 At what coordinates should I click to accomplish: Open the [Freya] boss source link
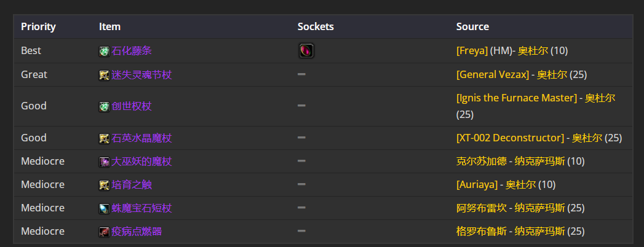pos(472,50)
